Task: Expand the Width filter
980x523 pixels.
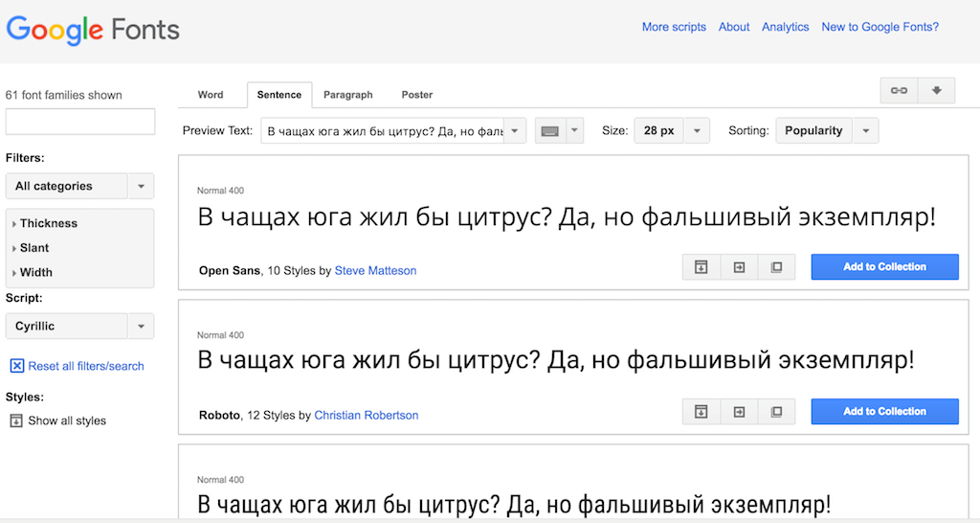Action: coord(35,272)
